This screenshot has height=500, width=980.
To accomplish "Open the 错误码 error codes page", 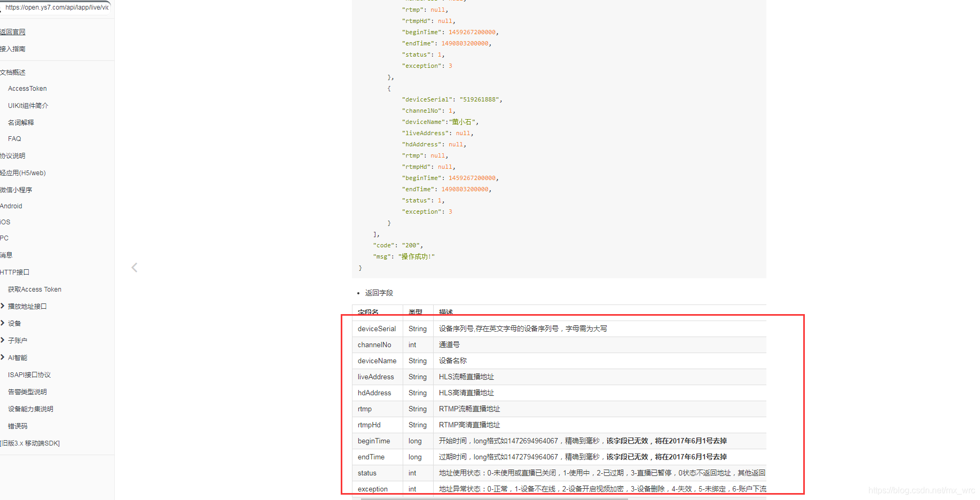I will [17, 426].
